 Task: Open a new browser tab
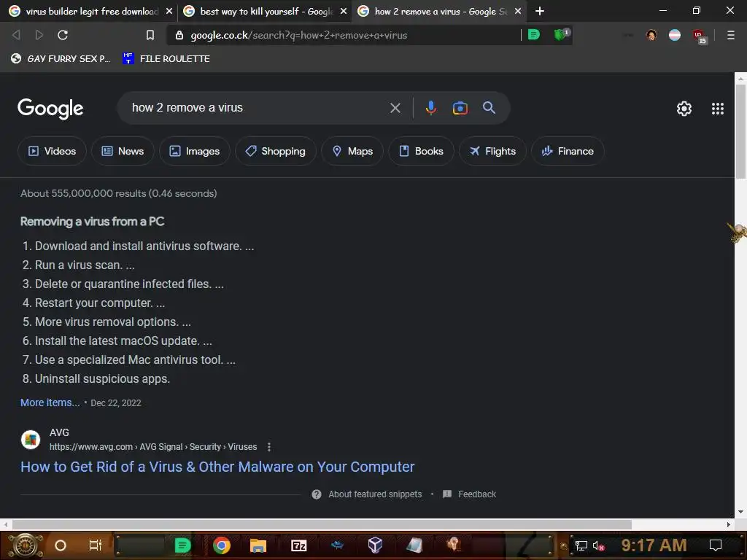point(539,11)
